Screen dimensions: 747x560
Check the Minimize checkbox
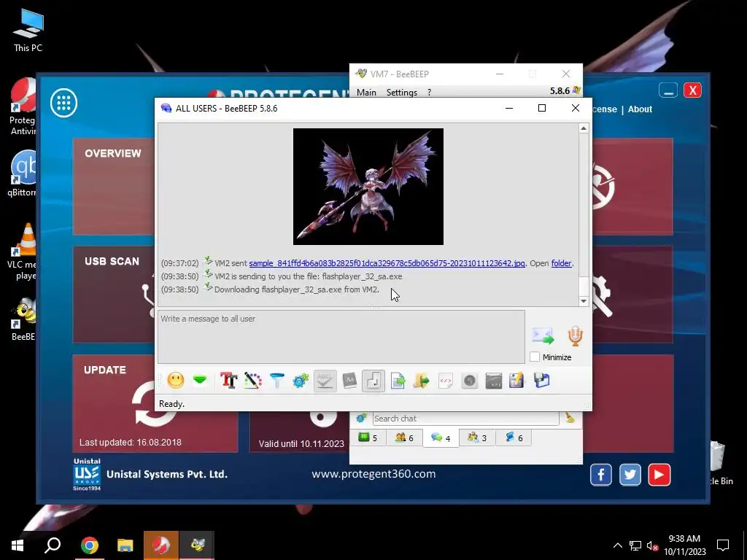tap(535, 357)
